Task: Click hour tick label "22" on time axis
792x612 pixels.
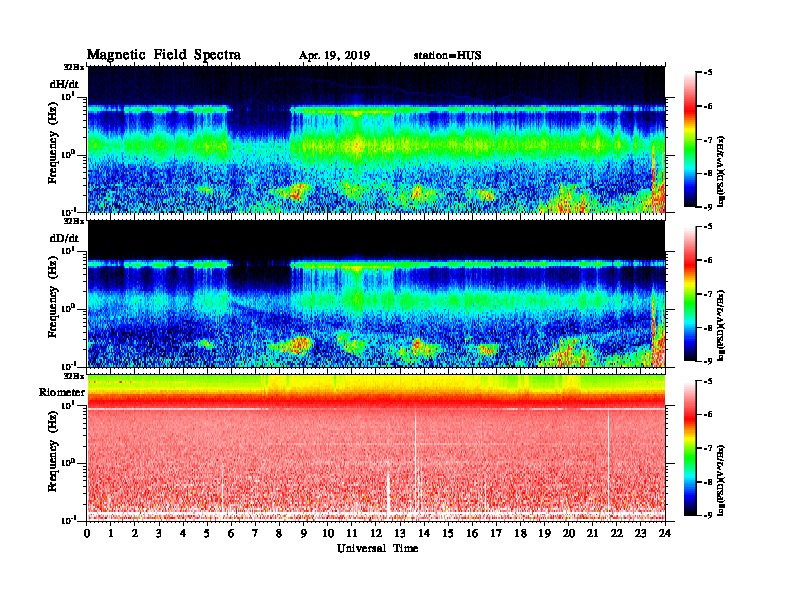Action: 617,533
